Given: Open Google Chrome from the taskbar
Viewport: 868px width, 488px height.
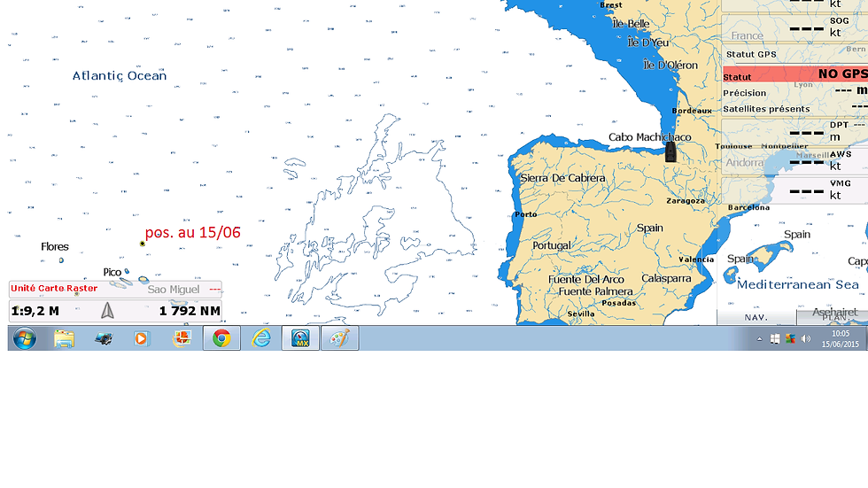Looking at the screenshot, I should (221, 338).
